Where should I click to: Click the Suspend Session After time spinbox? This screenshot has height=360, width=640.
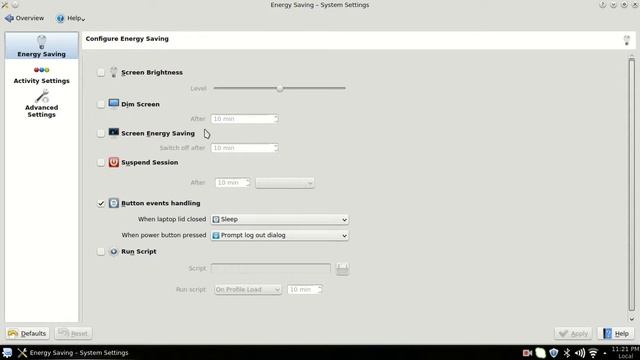[233, 183]
